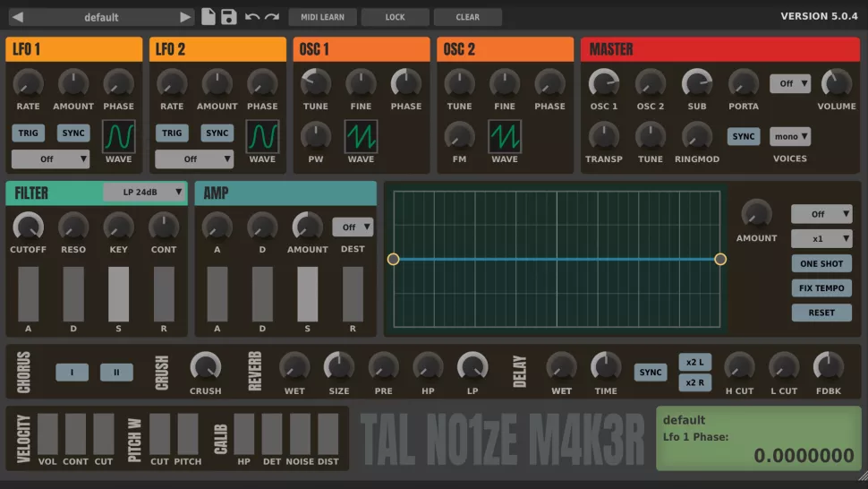Toggle LFO 1 SYNC button
This screenshot has width=868, height=489.
[x=73, y=133]
